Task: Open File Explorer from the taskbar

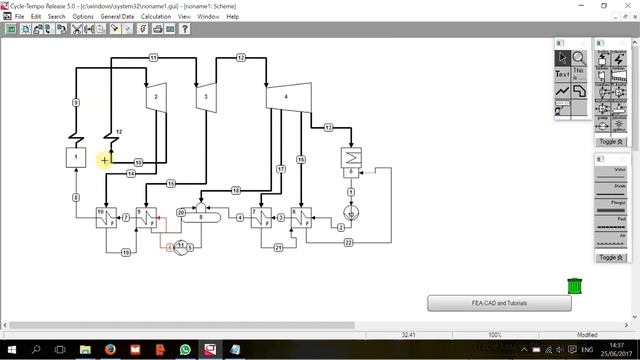Action: coord(85,350)
